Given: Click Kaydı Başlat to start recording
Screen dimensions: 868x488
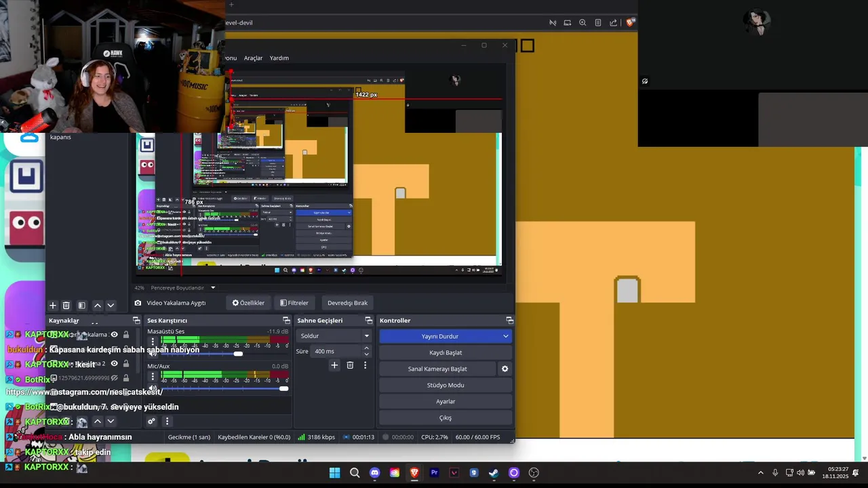Looking at the screenshot, I should [x=446, y=352].
